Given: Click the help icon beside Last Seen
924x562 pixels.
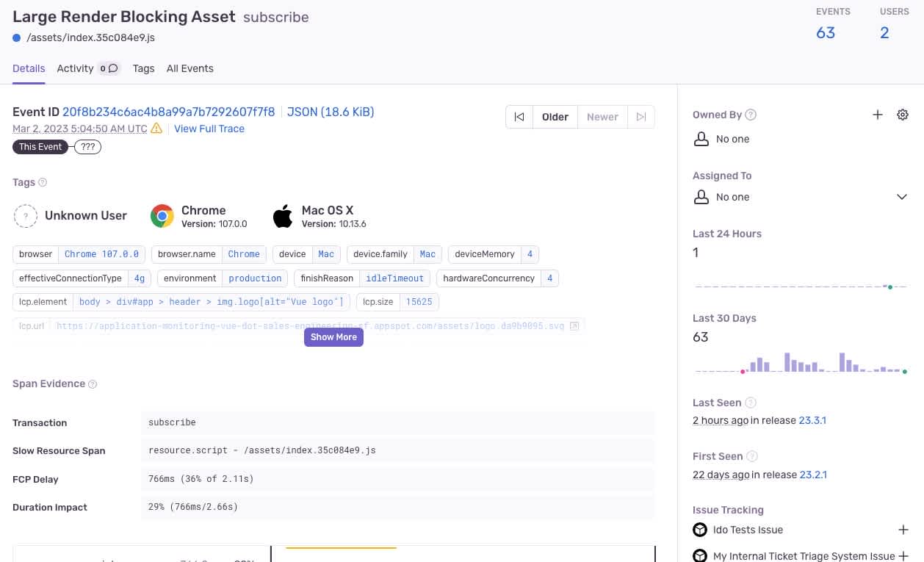Looking at the screenshot, I should pos(750,403).
